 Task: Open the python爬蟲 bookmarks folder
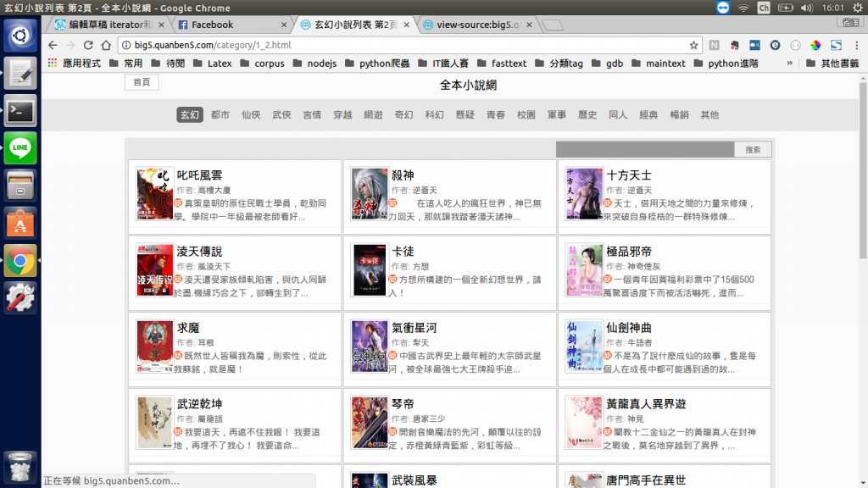point(377,63)
